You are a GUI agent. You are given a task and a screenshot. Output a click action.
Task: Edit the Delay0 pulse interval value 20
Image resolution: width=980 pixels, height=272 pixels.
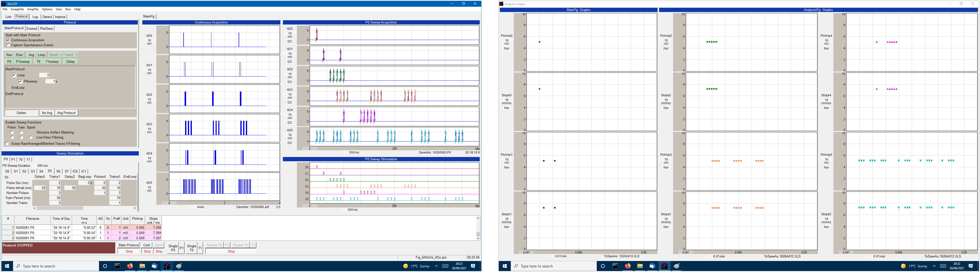[40, 188]
